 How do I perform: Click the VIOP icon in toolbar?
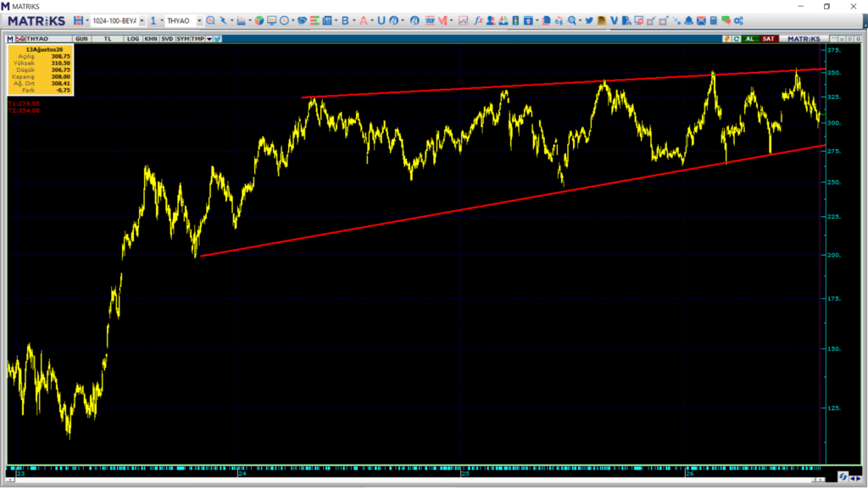pos(430,20)
